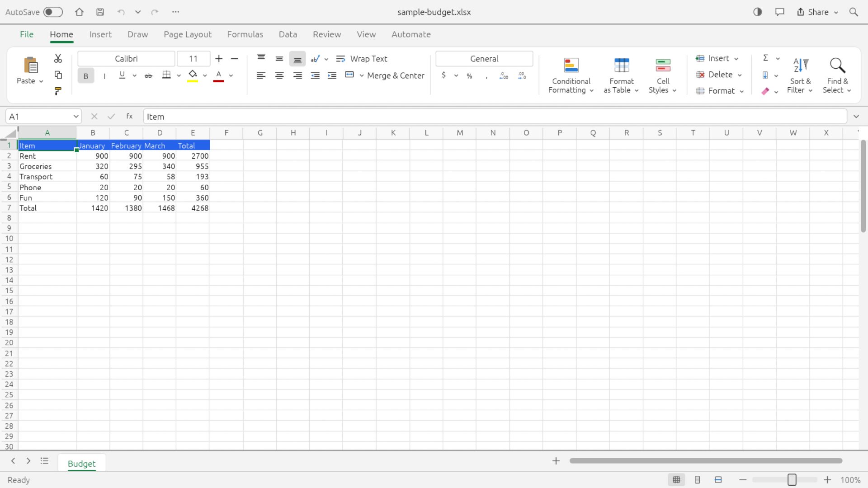868x488 pixels.
Task: Apply yellow fill color
Action: (193, 75)
